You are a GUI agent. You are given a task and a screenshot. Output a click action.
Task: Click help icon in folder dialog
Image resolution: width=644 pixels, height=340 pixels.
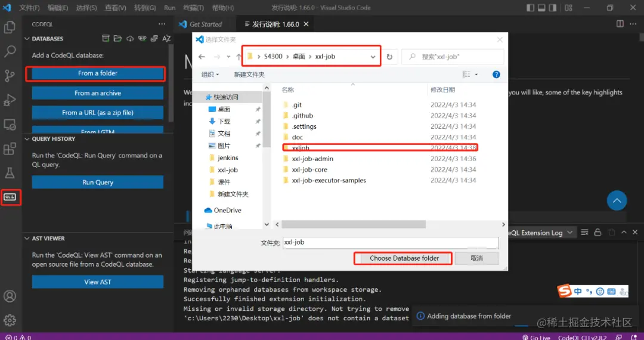496,75
